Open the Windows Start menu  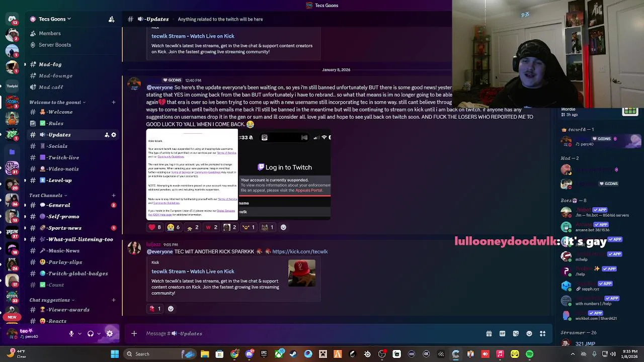tap(115, 354)
